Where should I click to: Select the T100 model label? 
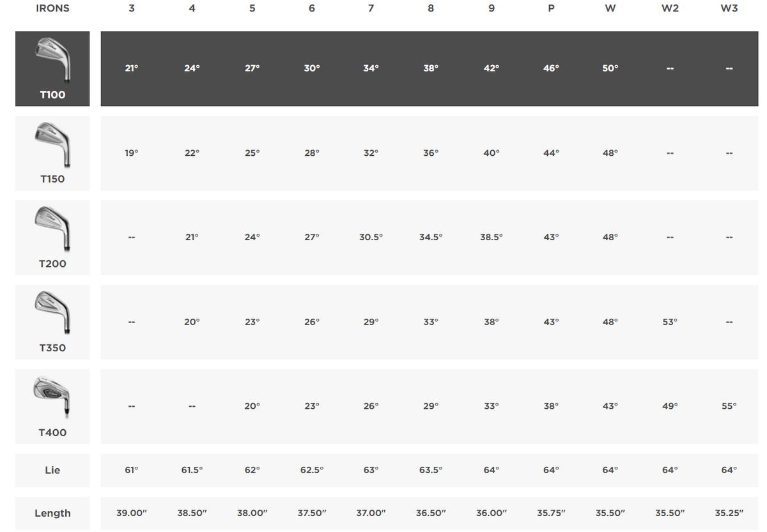(x=52, y=95)
